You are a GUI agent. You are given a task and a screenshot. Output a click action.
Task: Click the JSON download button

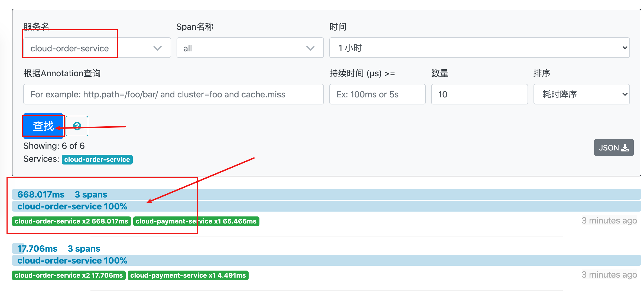coord(613,147)
